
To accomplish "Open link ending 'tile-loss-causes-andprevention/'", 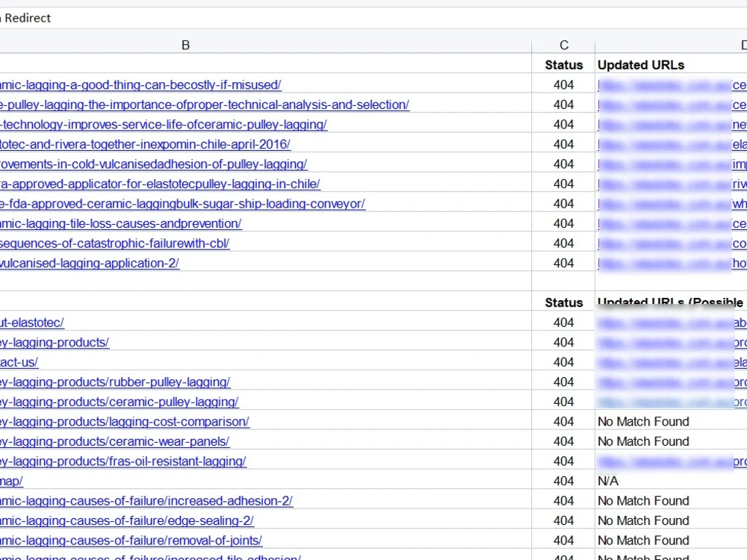I will coord(120,224).
